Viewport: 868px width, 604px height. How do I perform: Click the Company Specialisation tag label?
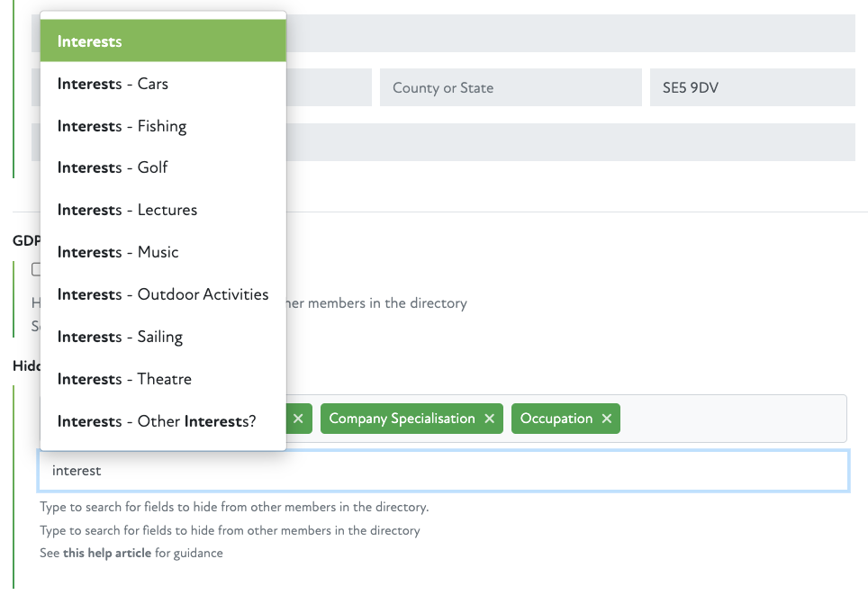tap(402, 419)
